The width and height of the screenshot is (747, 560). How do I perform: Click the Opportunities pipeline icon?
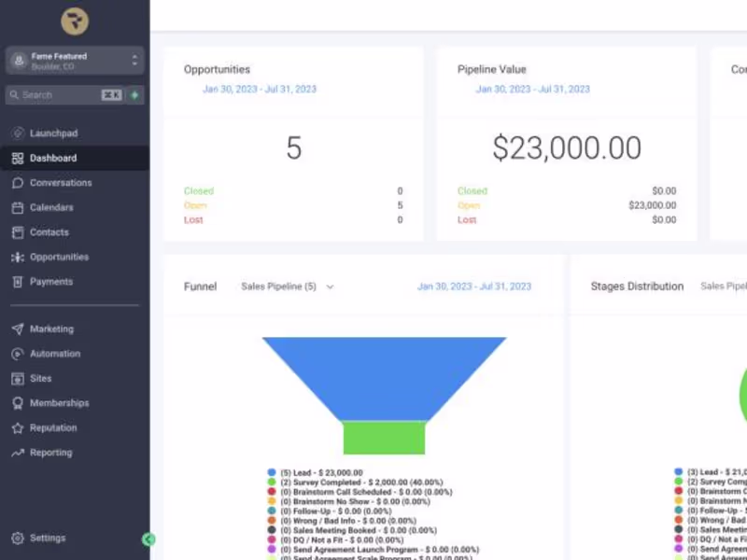pos(18,258)
